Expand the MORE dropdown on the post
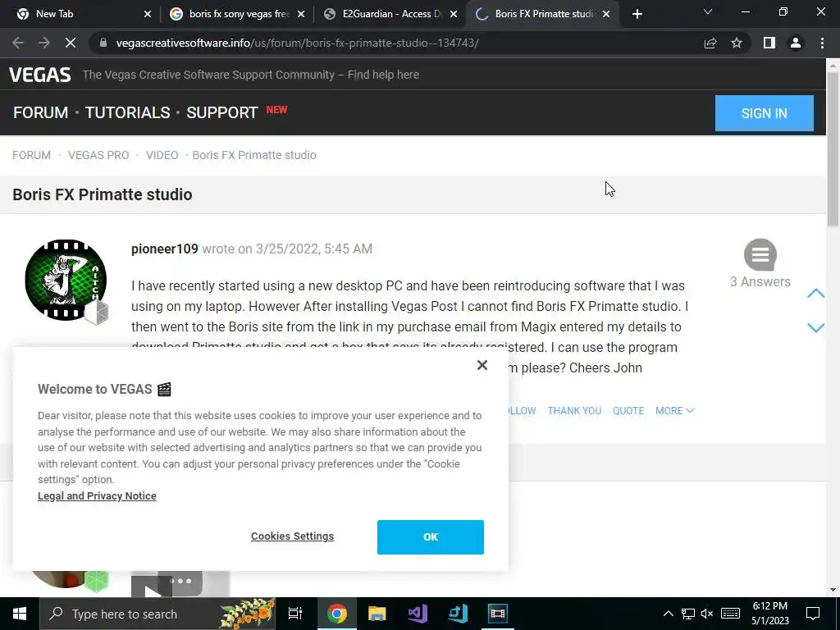Screen dimensions: 840x630 [674, 410]
